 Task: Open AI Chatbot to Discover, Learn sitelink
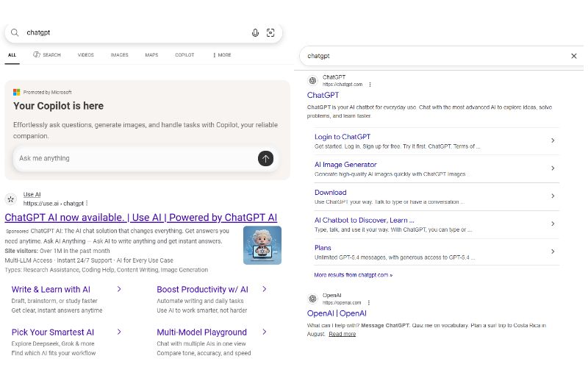[x=364, y=220]
